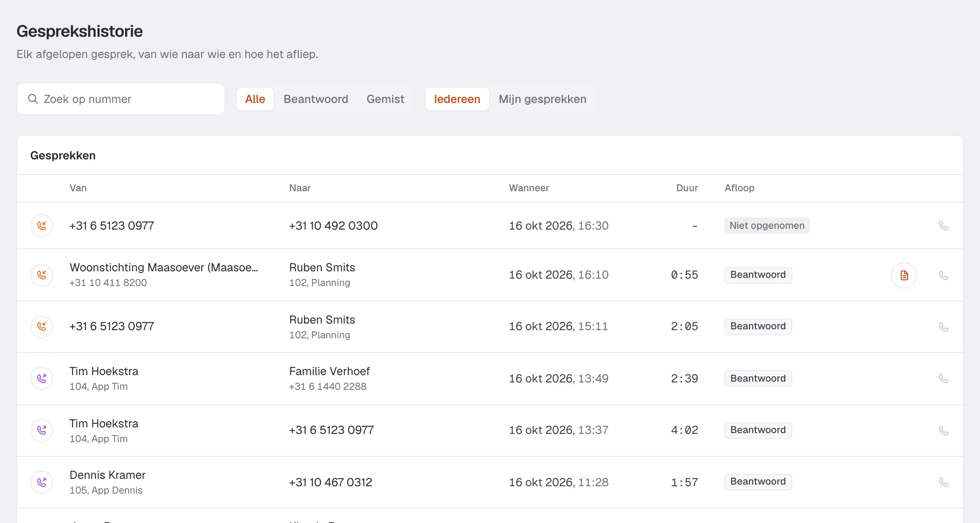Call back from the 13:49 Familie Verhoef row
The height and width of the screenshot is (523, 980).
pos(943,378)
